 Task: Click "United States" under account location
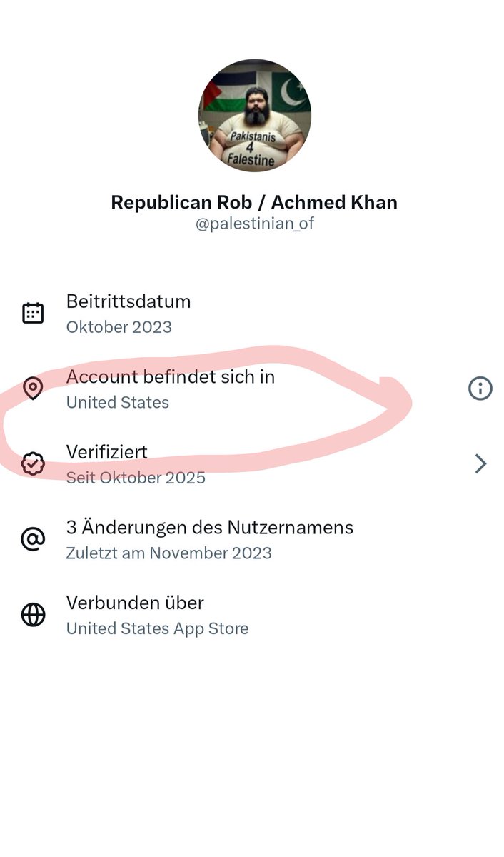117,402
